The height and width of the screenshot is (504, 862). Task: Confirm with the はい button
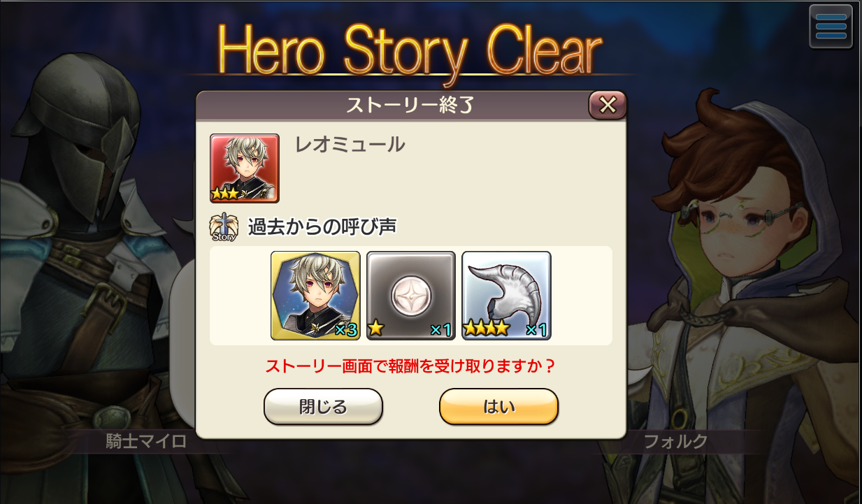498,407
